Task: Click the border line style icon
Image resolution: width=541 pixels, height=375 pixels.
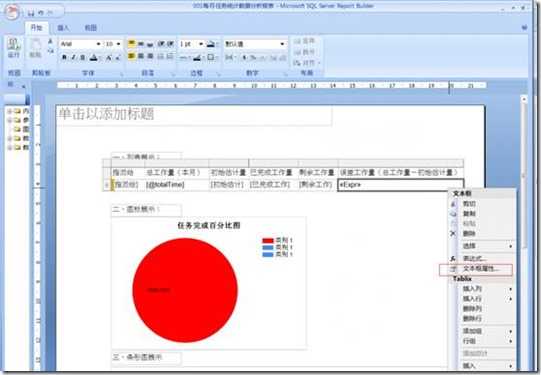Action: coord(184,58)
